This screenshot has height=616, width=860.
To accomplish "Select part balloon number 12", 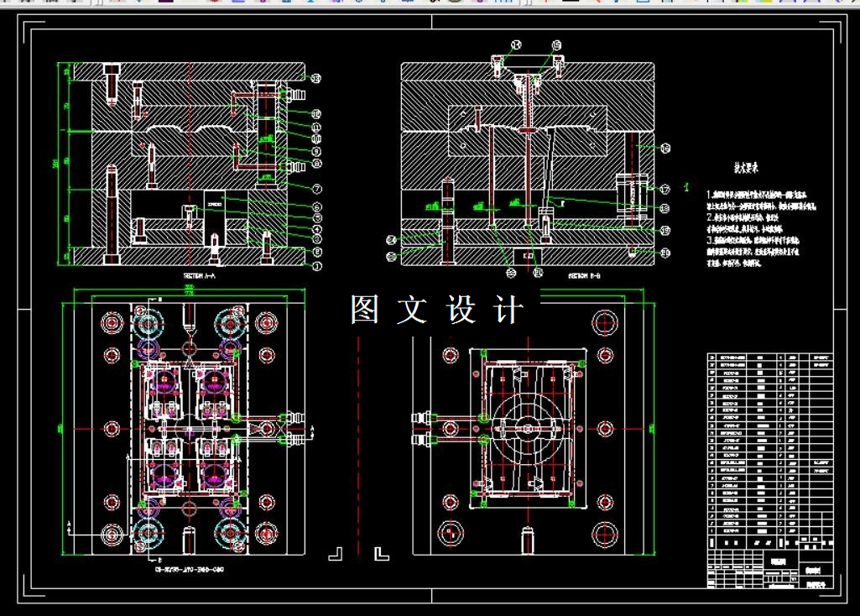I will click(x=316, y=113).
